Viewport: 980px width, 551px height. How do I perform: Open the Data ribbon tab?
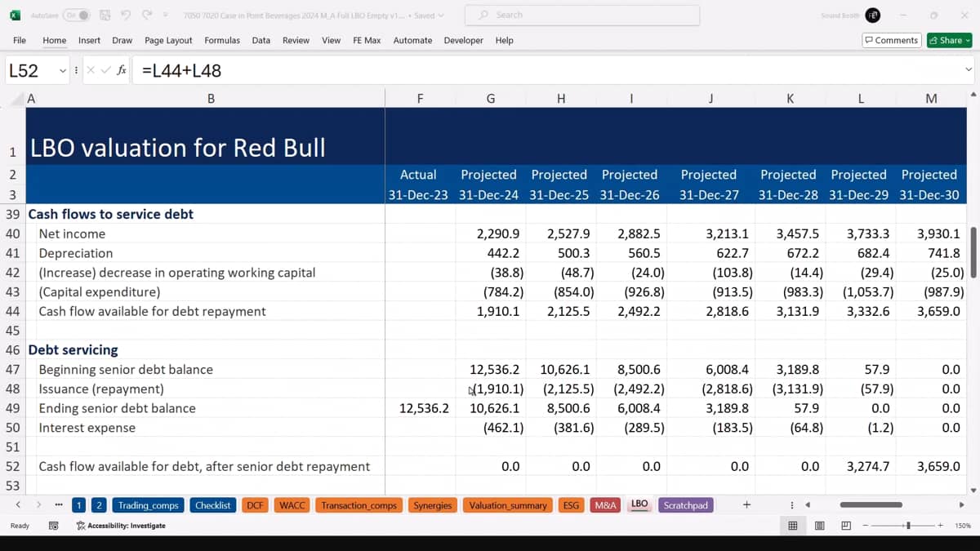(x=261, y=40)
